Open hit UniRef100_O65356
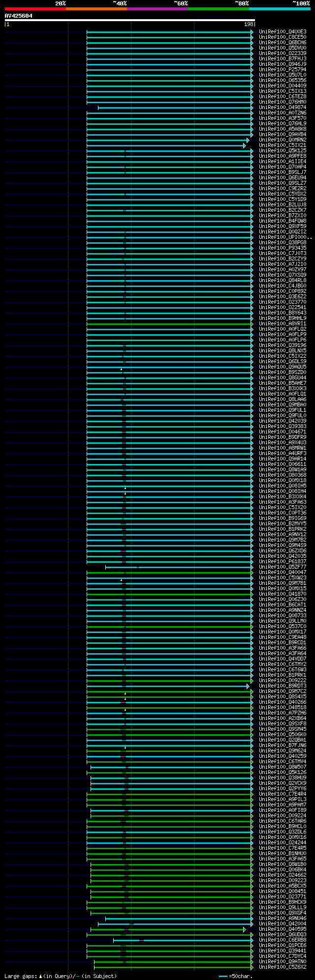Image resolution: width=315 pixels, height=980 pixels. (x=283, y=81)
